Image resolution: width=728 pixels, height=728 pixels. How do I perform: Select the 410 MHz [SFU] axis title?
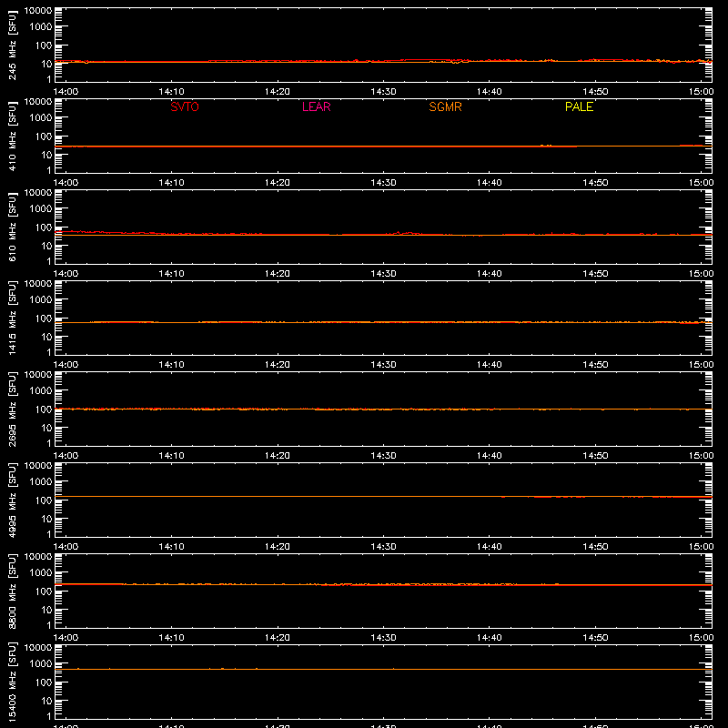(x=12, y=136)
